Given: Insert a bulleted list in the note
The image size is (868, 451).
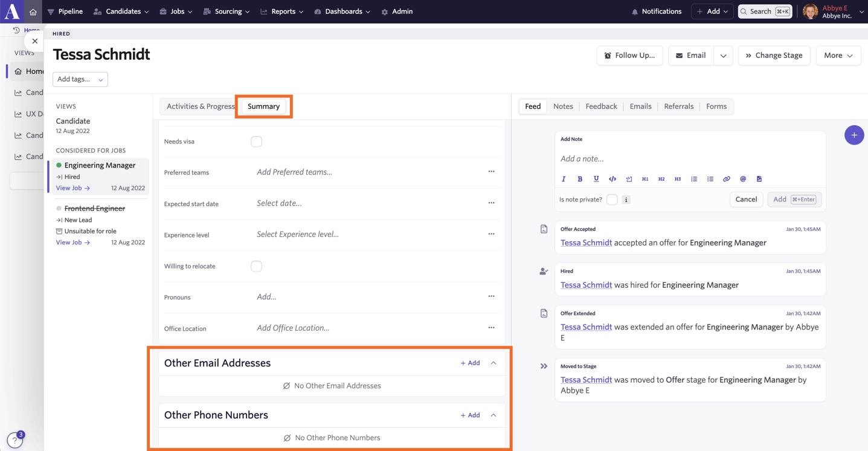Looking at the screenshot, I should (710, 179).
